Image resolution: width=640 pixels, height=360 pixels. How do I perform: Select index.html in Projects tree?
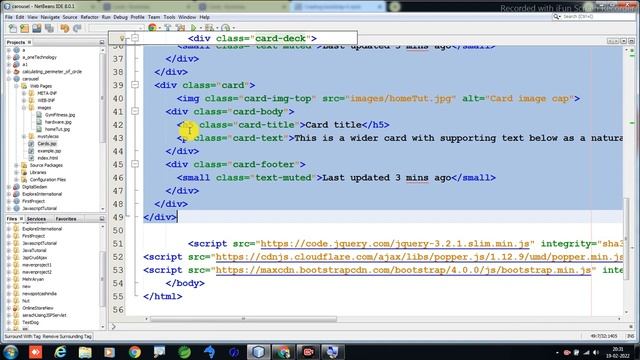point(48,158)
